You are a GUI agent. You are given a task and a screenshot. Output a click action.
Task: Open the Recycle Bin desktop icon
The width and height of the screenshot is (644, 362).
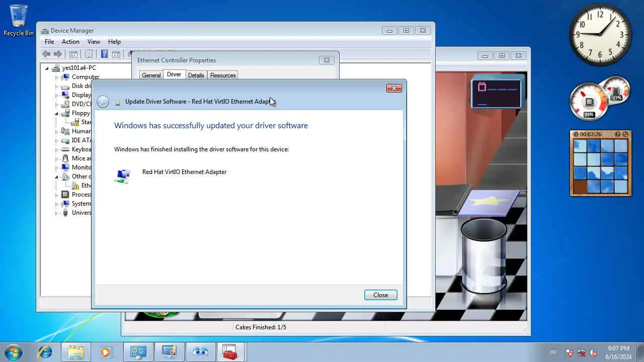[x=19, y=21]
